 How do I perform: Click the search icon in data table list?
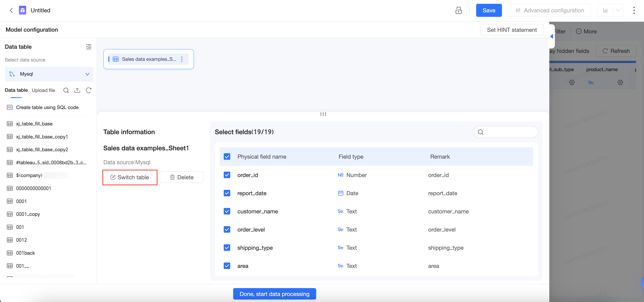click(66, 90)
